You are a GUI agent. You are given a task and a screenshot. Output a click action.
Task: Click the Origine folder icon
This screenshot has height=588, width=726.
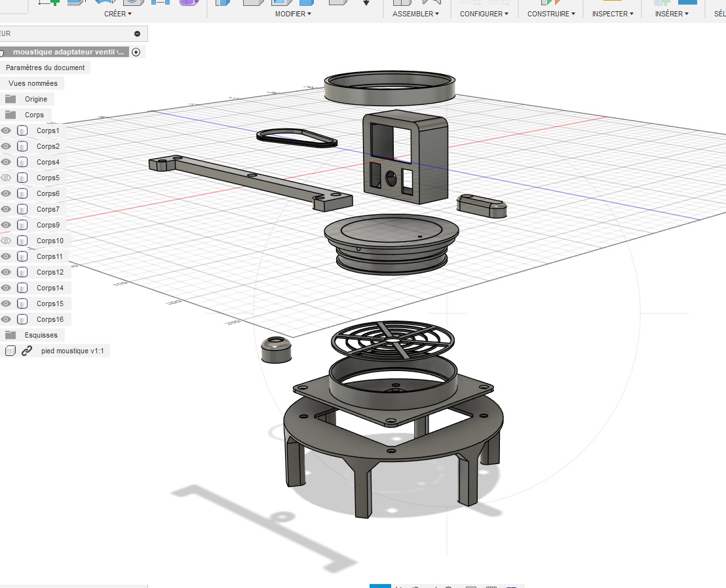[x=10, y=99]
